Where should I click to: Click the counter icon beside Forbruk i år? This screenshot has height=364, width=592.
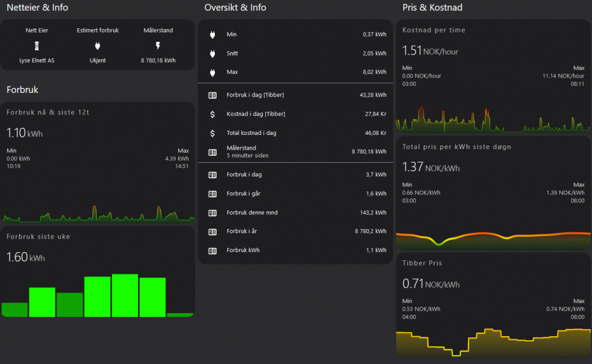213,231
